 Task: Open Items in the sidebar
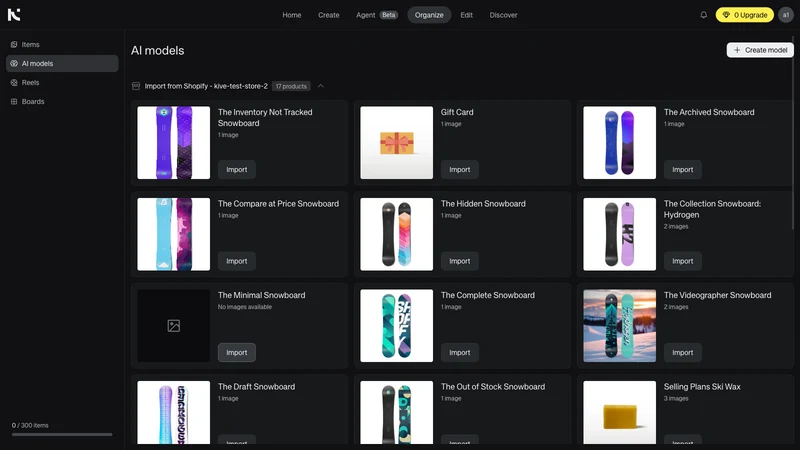point(62,44)
